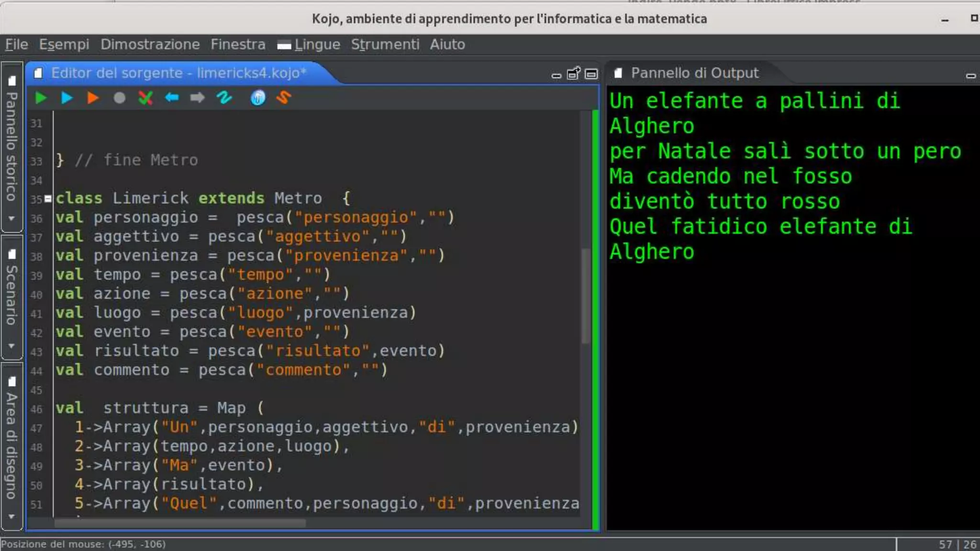Click the orange S-shaped Clear output icon
Viewport: 980px width, 551px height.
[284, 98]
